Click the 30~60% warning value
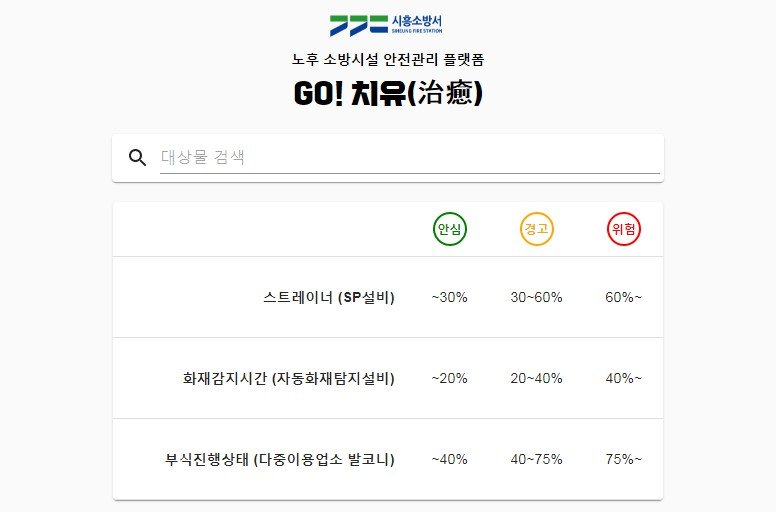The width and height of the screenshot is (776, 512). click(536, 297)
